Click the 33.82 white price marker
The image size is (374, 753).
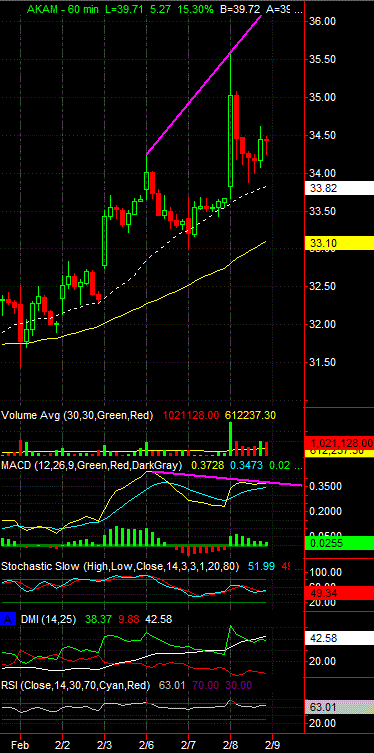pos(339,188)
